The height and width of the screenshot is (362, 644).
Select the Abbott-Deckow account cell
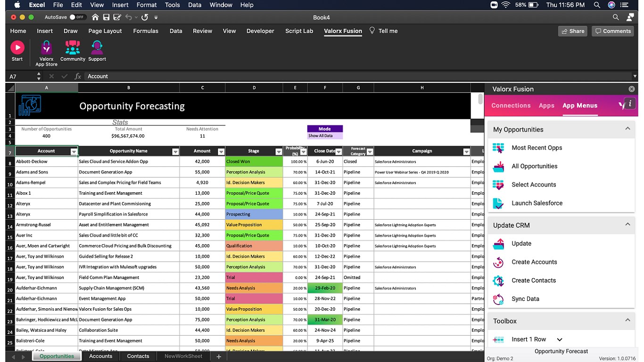pyautogui.click(x=47, y=162)
